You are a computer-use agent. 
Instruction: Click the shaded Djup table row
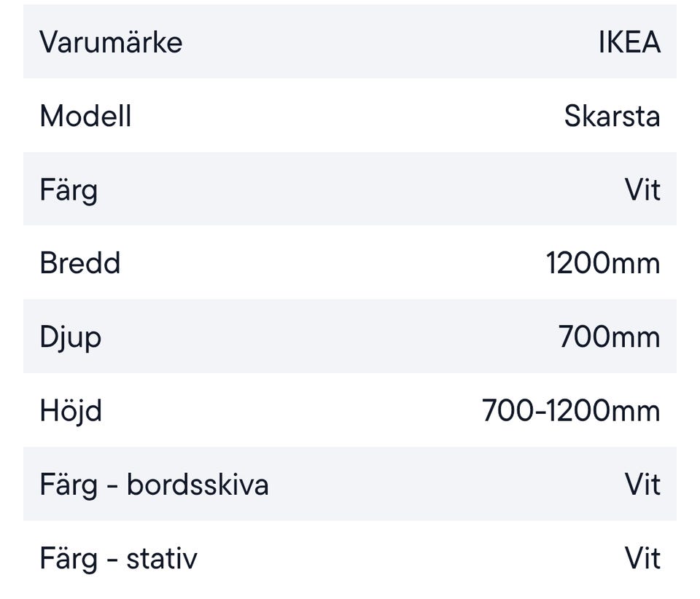pyautogui.click(x=328, y=337)
